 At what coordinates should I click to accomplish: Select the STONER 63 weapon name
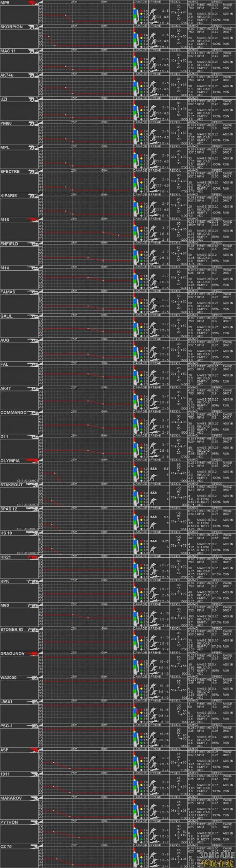12,630
